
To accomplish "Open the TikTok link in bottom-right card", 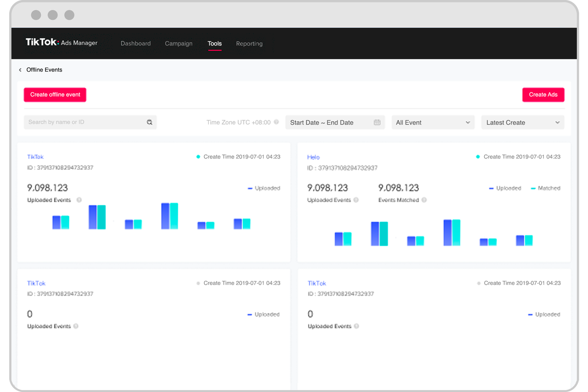I will point(317,283).
